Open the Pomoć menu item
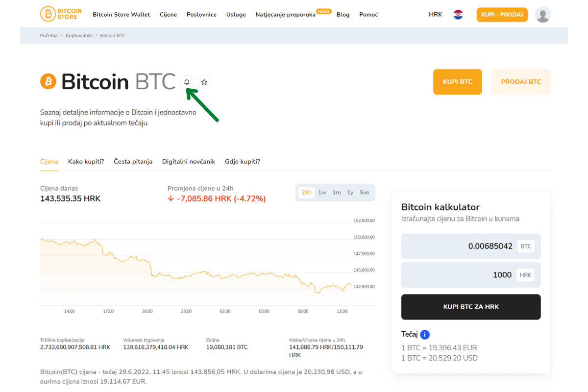Screen dimensions: 588x392 point(368,15)
